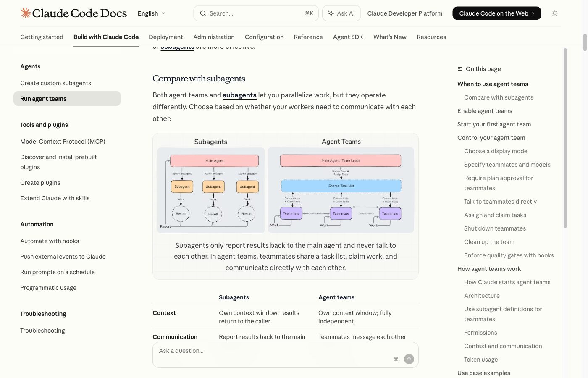Open Push external events to Claude
Image resolution: width=588 pixels, height=378 pixels.
[x=63, y=257]
